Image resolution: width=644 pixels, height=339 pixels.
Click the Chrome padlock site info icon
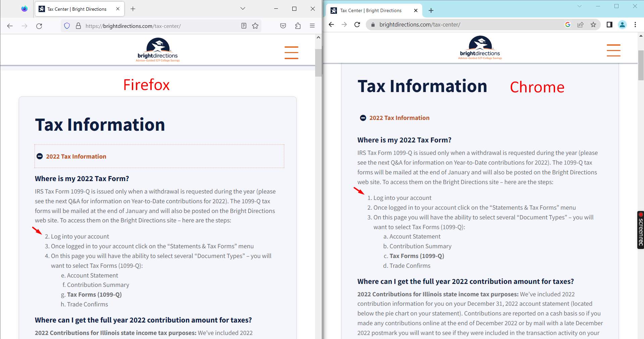pyautogui.click(x=373, y=25)
